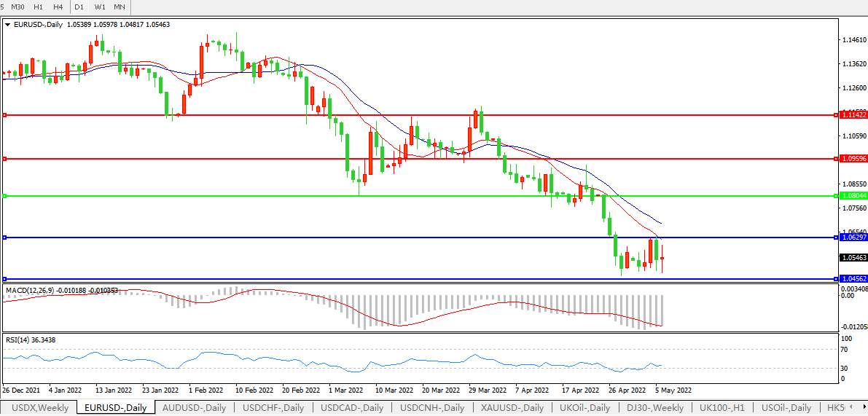
Task: Select W1 weekly timeframe
Action: [x=100, y=7]
